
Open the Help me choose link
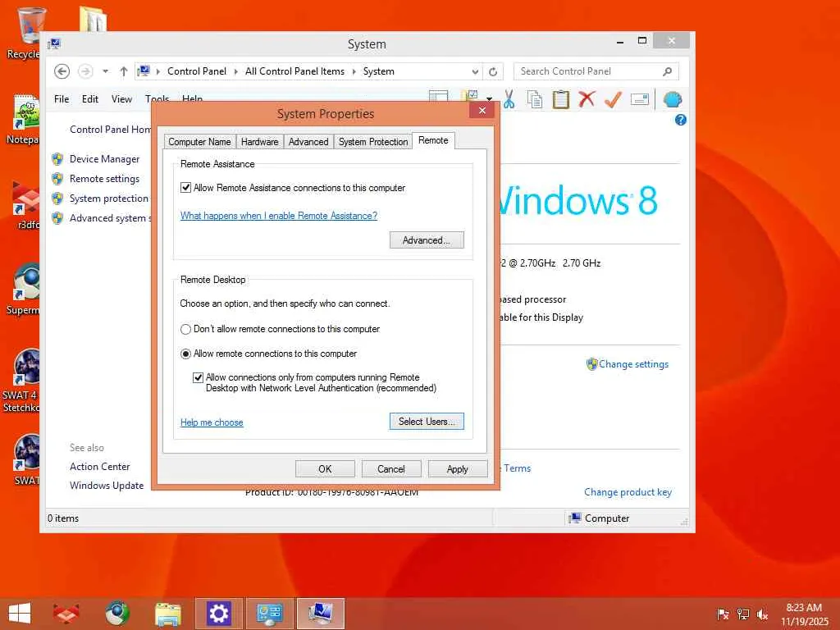point(212,422)
